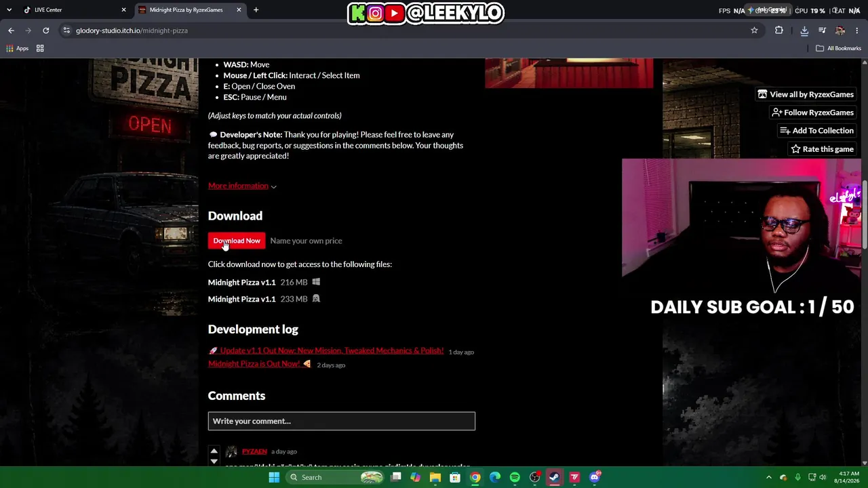Viewport: 868px width, 488px height.
Task: Click the Windows Midnight Pizza v1.1 216 MB file
Action: tap(264, 282)
